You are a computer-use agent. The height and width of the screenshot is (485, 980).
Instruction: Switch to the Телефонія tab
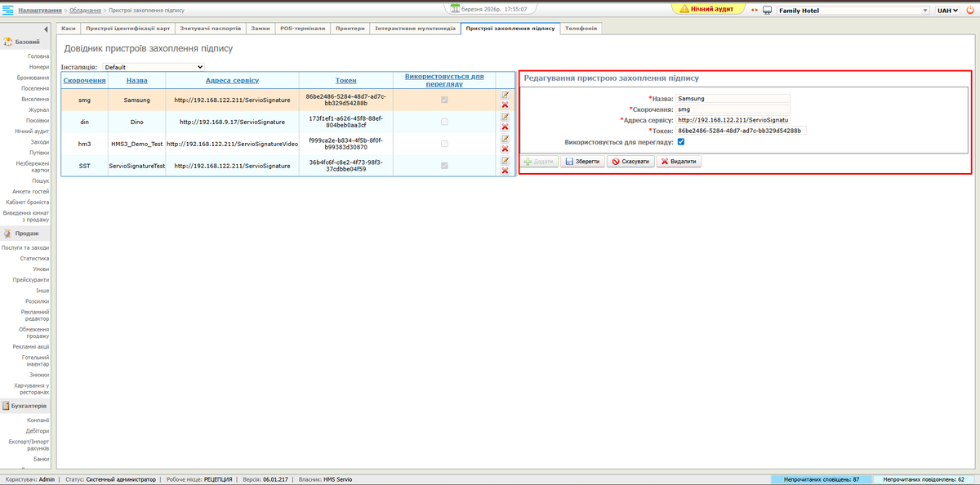pos(581,28)
